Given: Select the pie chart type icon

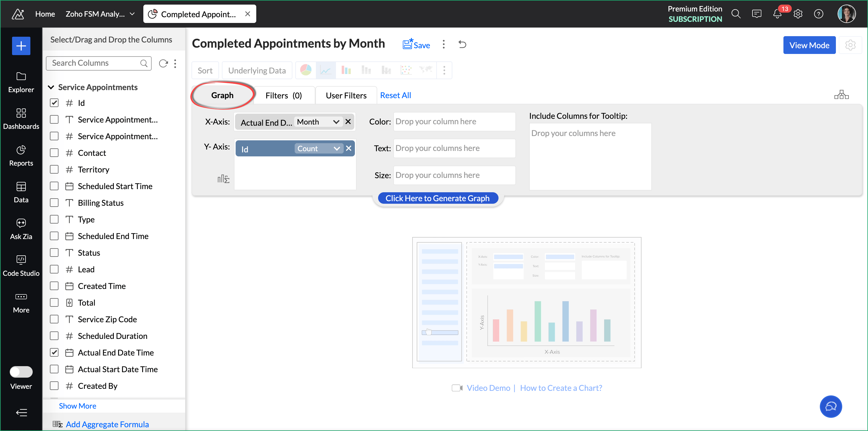Looking at the screenshot, I should click(x=306, y=70).
